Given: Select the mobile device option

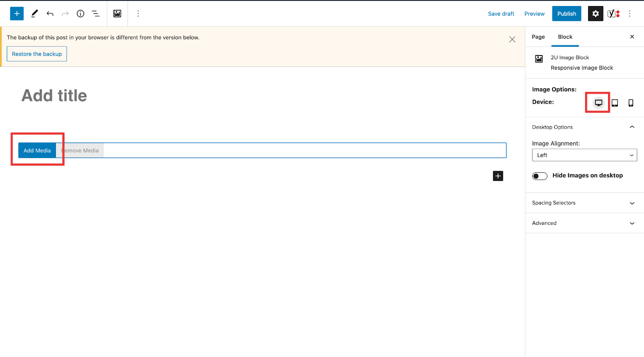Looking at the screenshot, I should click(631, 103).
